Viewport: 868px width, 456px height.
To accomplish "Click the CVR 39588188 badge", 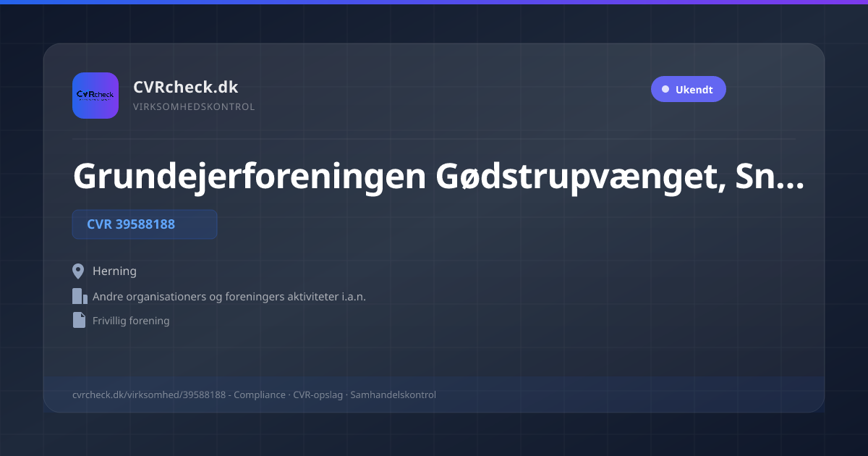I will point(145,224).
